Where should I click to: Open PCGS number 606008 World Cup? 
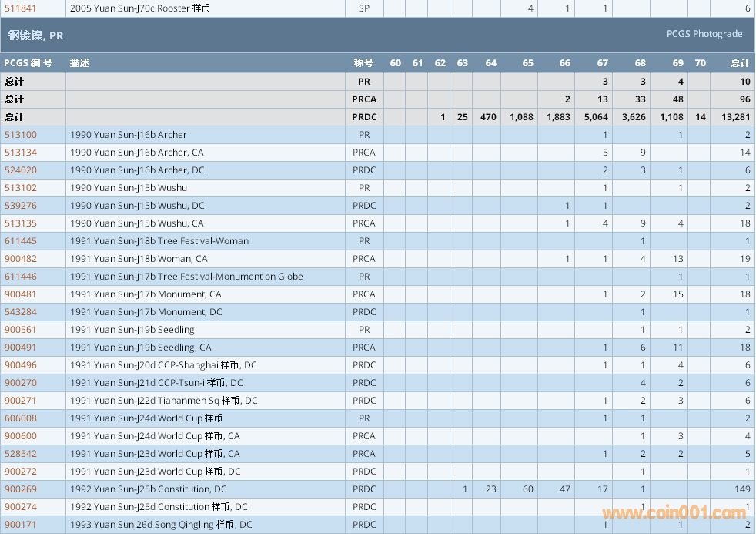[x=21, y=418]
